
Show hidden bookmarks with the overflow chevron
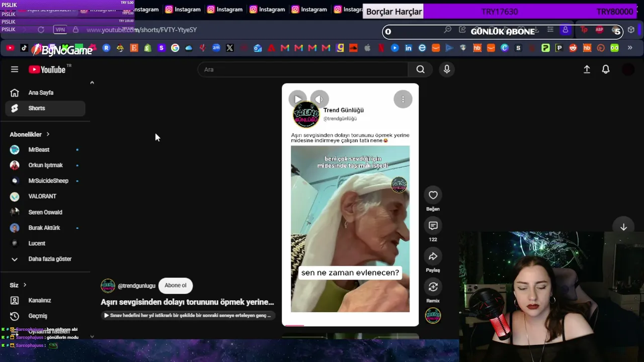[630, 48]
